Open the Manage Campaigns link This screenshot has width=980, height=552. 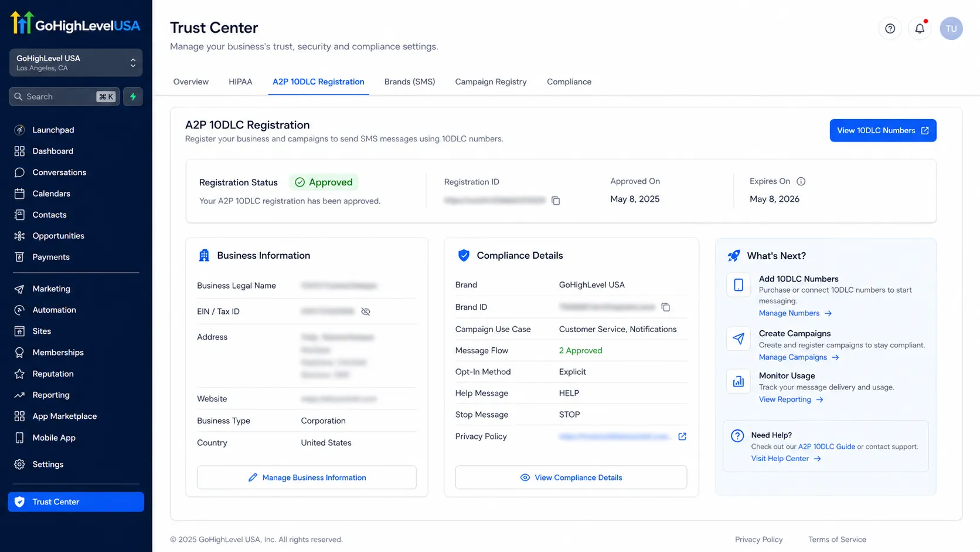pyautogui.click(x=799, y=357)
